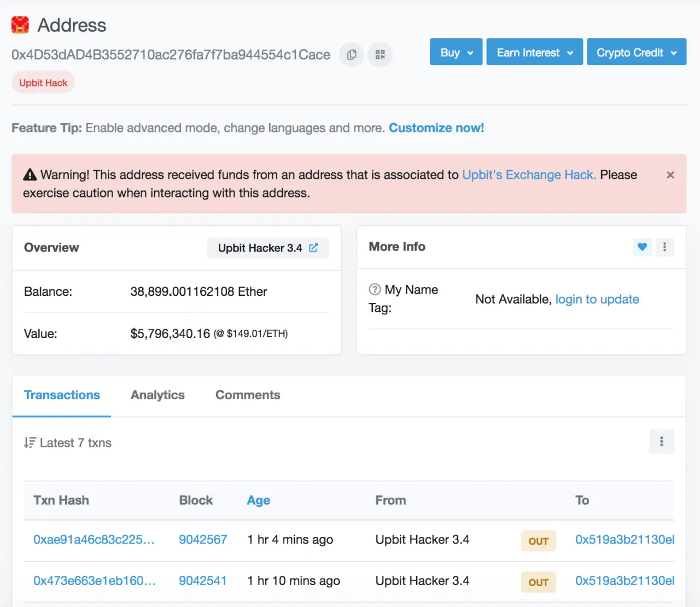Open transactions list three-dot options menu

[661, 441]
